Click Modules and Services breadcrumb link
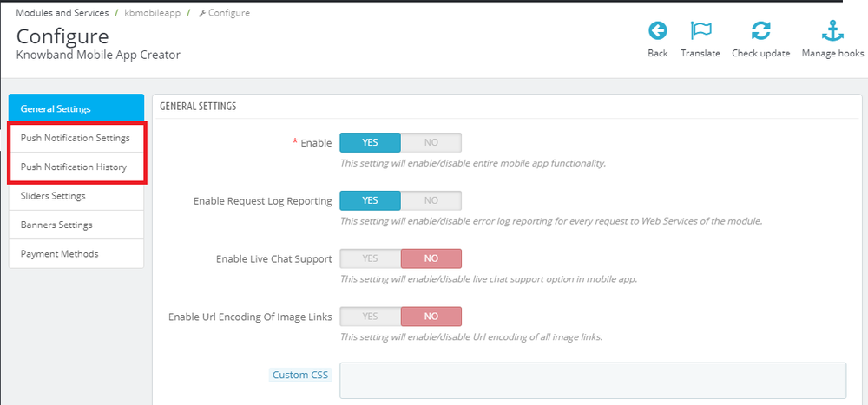 (62, 14)
